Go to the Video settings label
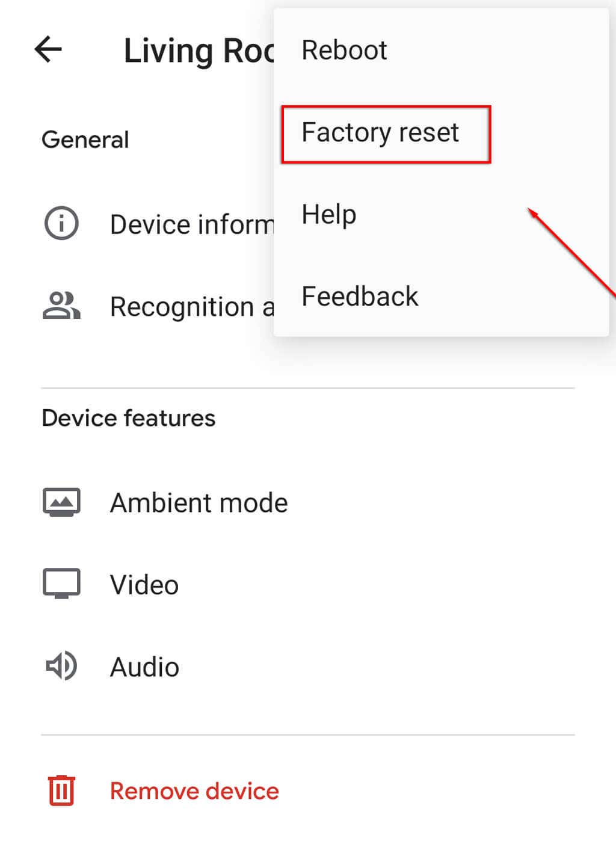 [144, 585]
